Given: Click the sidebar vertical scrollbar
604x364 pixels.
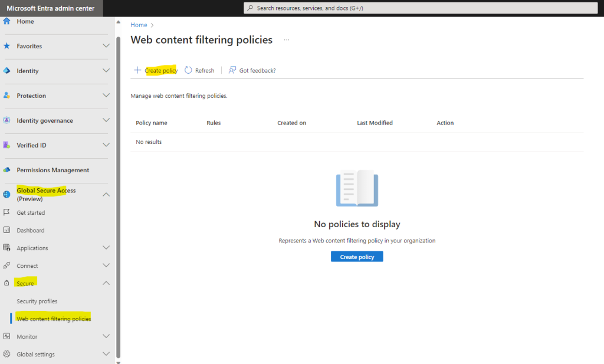Looking at the screenshot, I should point(118,196).
